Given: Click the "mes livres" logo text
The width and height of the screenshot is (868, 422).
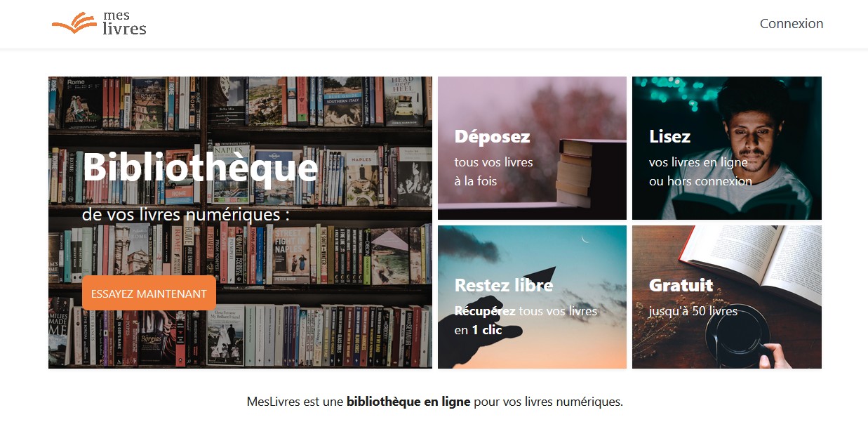Looking at the screenshot, I should pos(124,22).
